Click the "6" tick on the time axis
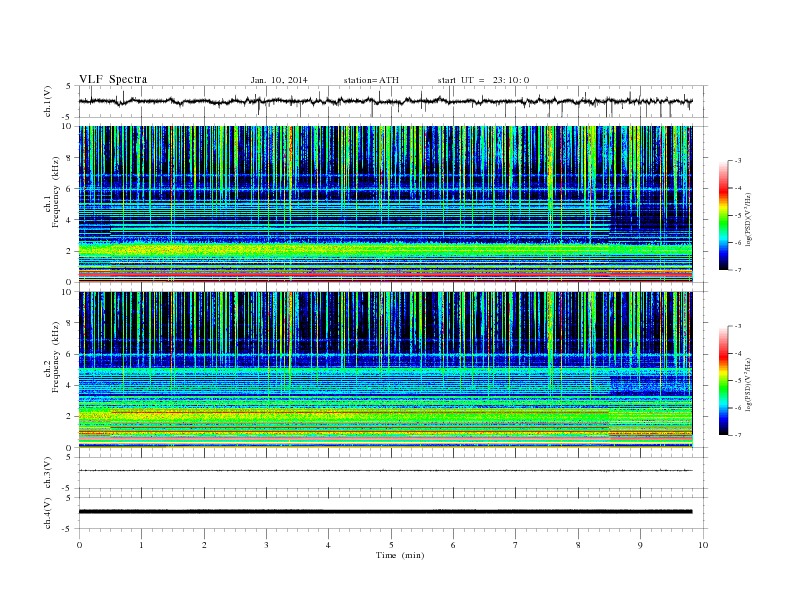The height and width of the screenshot is (612, 792). pyautogui.click(x=453, y=545)
